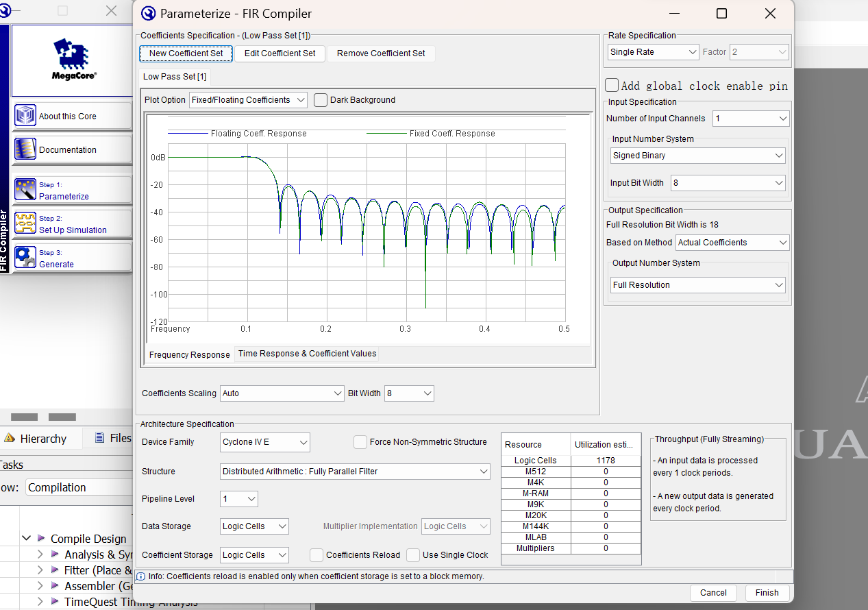The width and height of the screenshot is (868, 610).
Task: Click play arrow beside Assembler task
Action: [55, 585]
